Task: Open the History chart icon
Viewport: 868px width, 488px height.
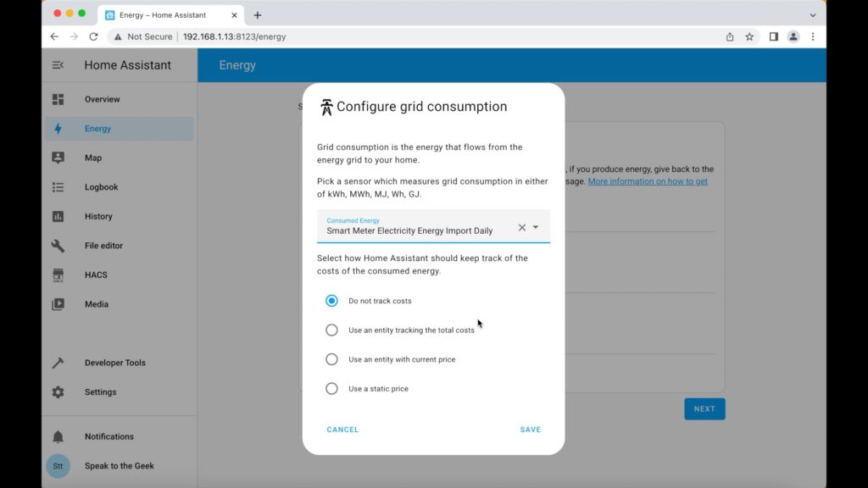Action: coord(58,216)
